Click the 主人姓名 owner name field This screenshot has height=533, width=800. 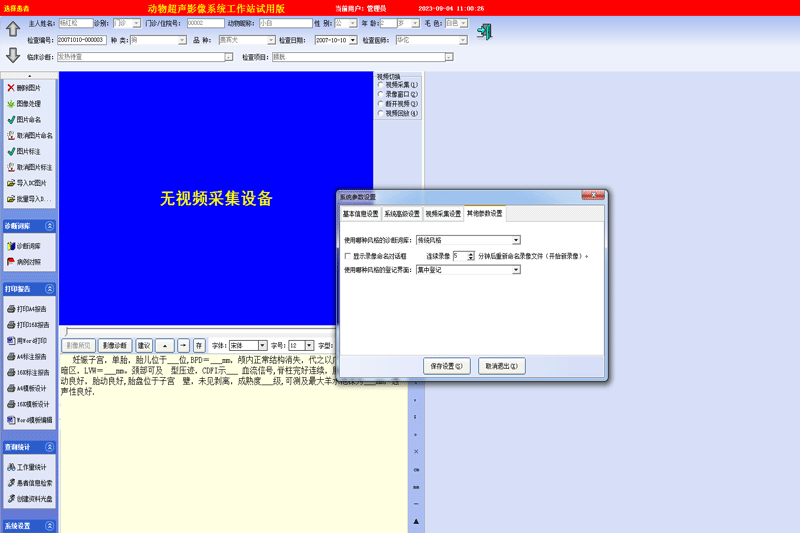click(x=76, y=23)
